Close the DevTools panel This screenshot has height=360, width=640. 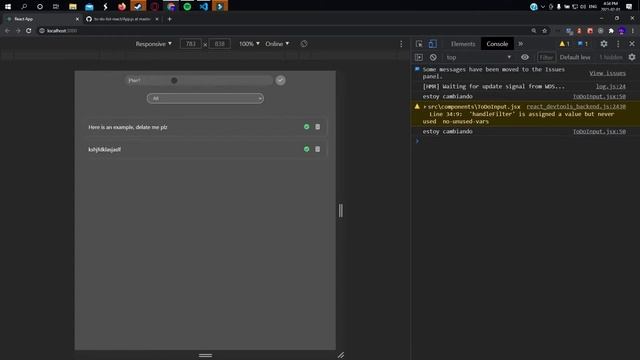632,44
